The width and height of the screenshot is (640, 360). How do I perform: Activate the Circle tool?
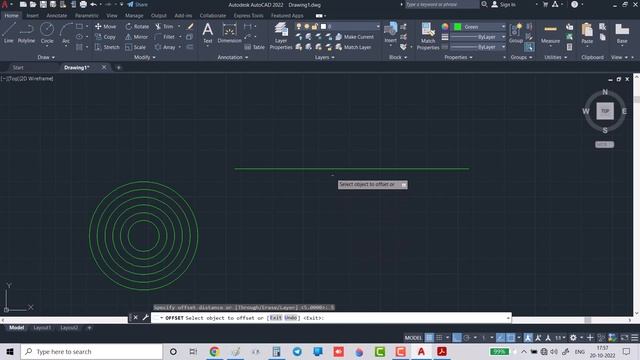coord(47,33)
